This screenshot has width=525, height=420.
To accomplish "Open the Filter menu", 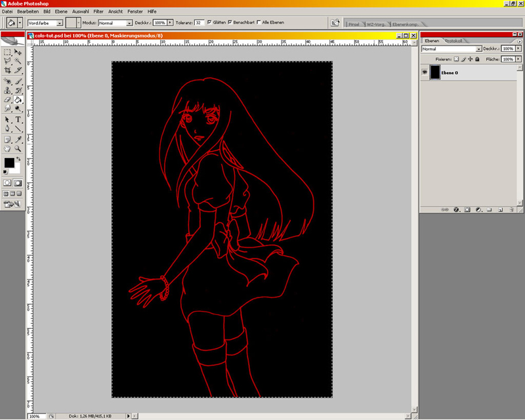I will 98,11.
